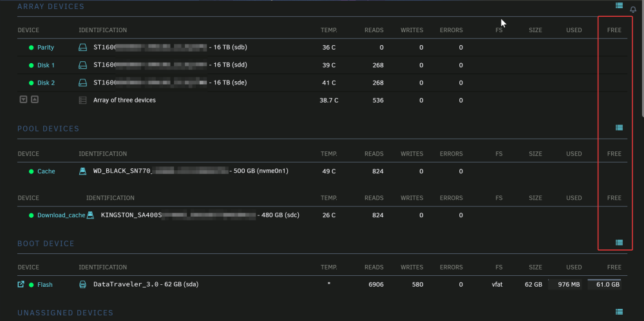This screenshot has height=321, width=644.
Task: Click the array summary list icon
Action: point(82,101)
